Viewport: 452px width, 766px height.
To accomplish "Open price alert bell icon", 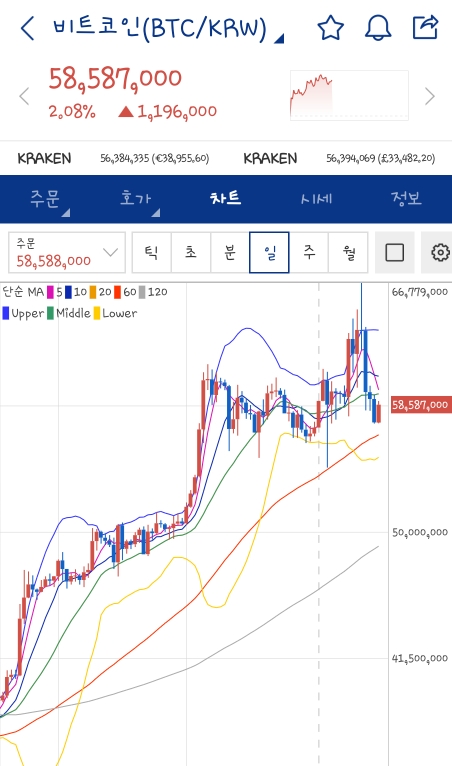I will [378, 27].
